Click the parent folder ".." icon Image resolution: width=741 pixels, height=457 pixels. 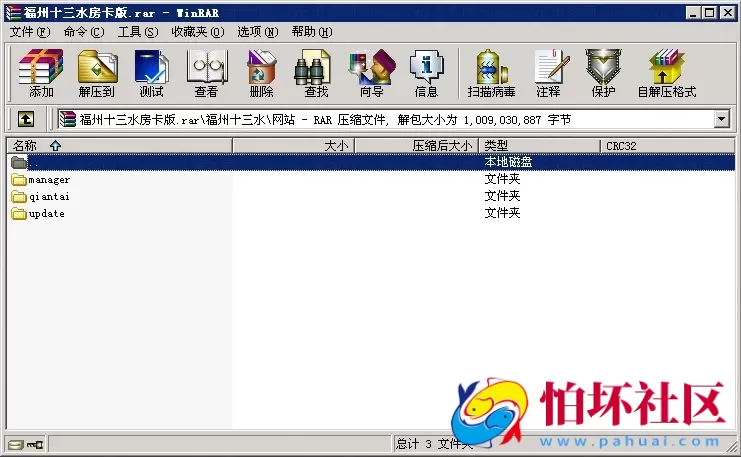click(x=19, y=163)
